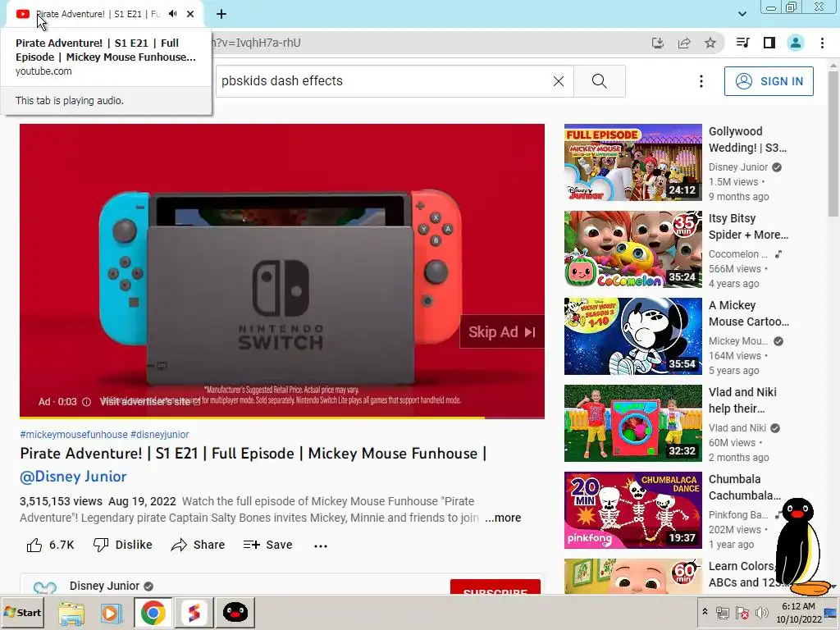Screen dimensions: 840x630
Task: Open the Disney Junior channel name
Action: [x=104, y=586]
